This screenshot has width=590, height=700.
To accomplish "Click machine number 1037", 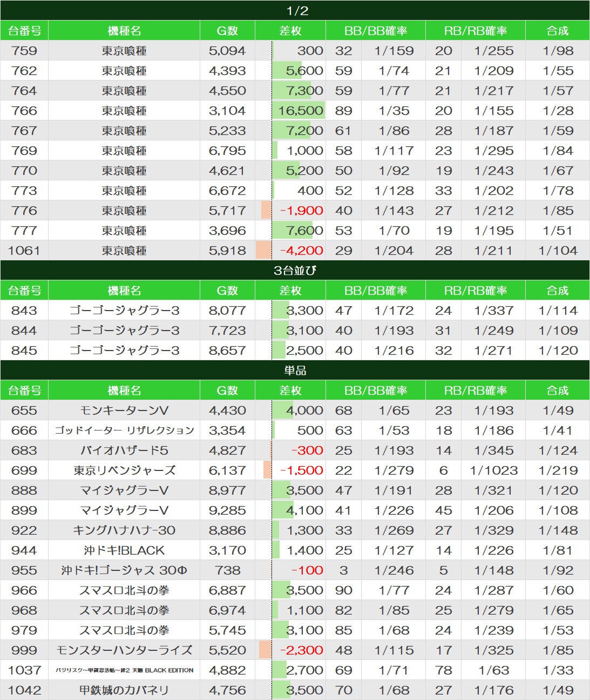I will click(x=24, y=670).
